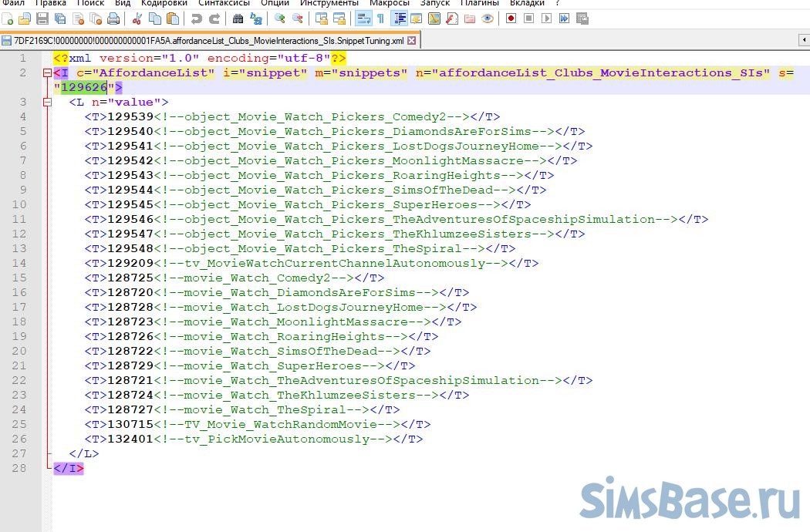Image resolution: width=810 pixels, height=532 pixels.
Task: Toggle the Indent Guide toolbar button
Action: coord(400,18)
